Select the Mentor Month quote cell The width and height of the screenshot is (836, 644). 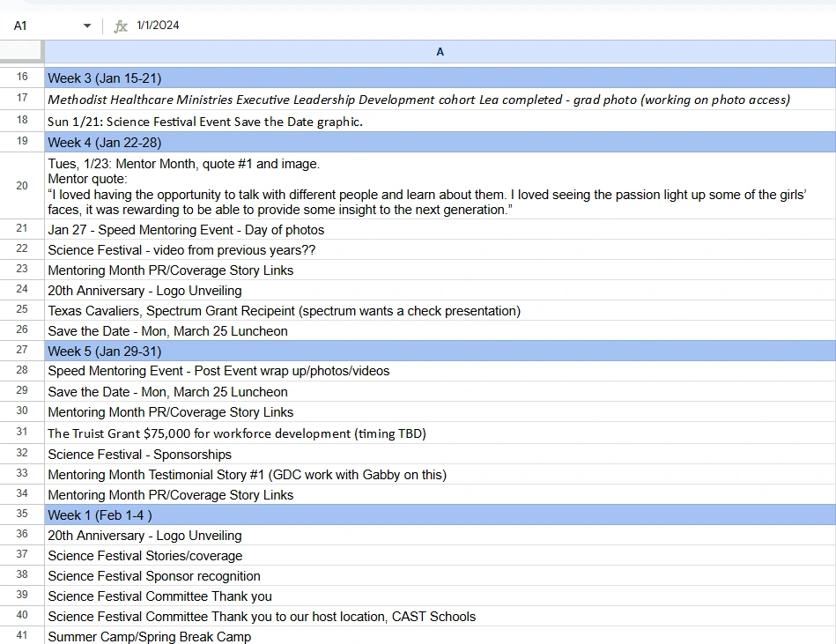[352, 187]
